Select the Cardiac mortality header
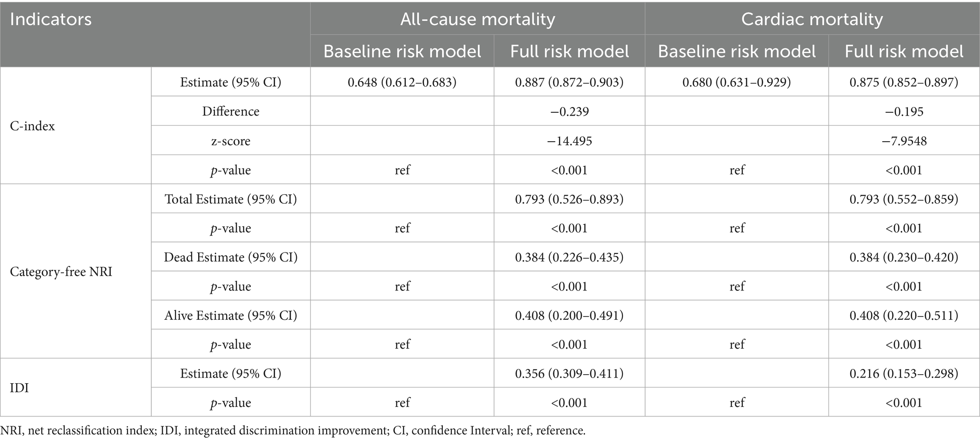Screen dimensions: 980x441 812,19
